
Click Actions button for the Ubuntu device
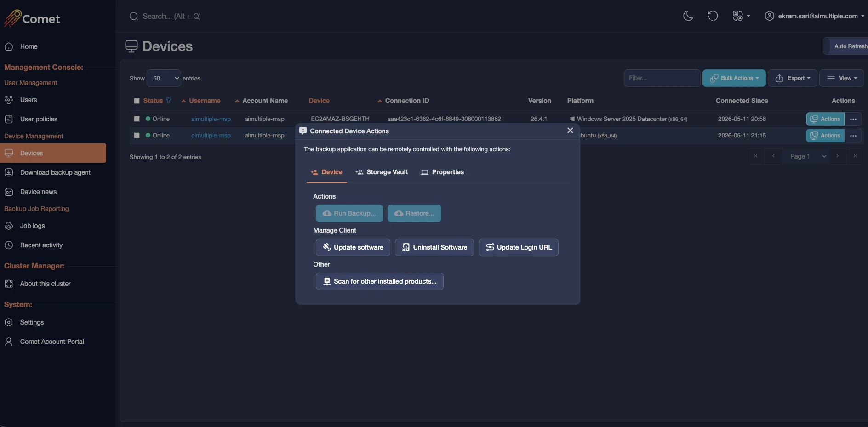click(825, 136)
